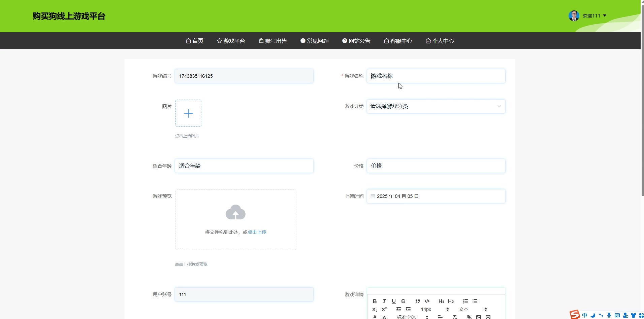Apply strikethrough in the editor toolbar
The height and width of the screenshot is (319, 644).
point(403,301)
